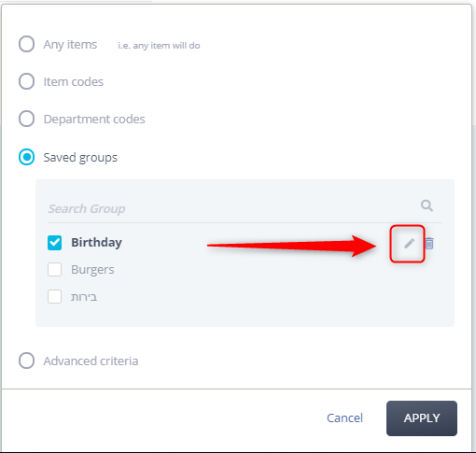The height and width of the screenshot is (453, 476).
Task: Click the Saved groups label text
Action: [80, 158]
